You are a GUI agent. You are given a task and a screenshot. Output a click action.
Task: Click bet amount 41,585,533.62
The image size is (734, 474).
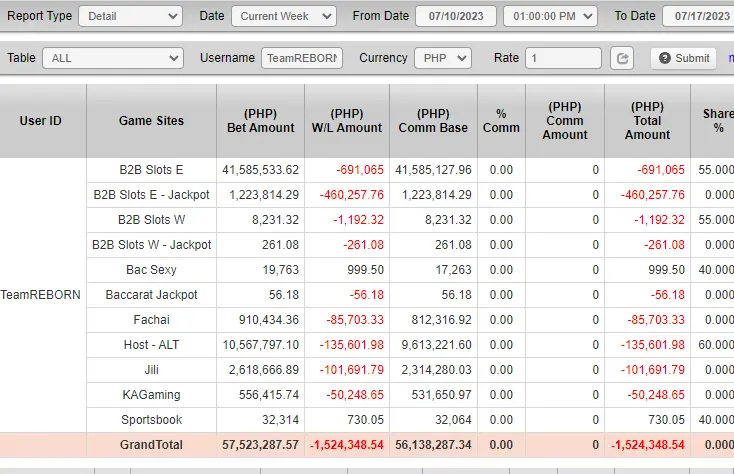coord(261,170)
